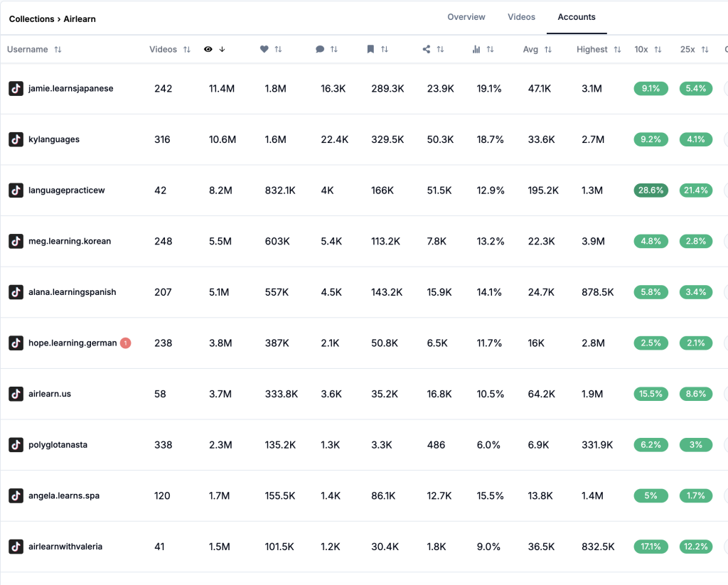Click red notification badge on hope.learning.german

pyautogui.click(x=126, y=343)
